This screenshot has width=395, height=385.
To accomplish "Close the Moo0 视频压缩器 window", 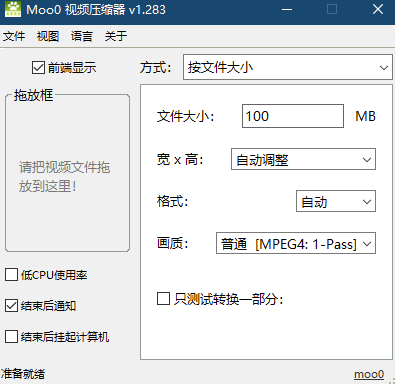I will point(378,9).
